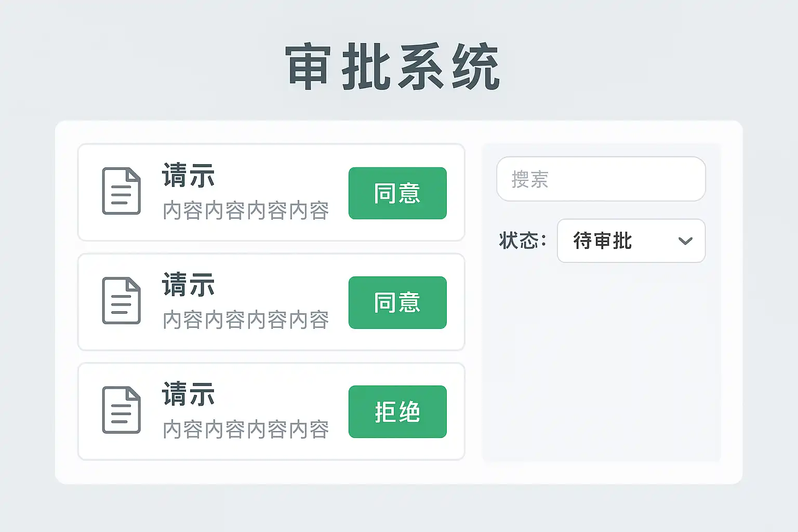
Task: Click the document icon in the top 请示 card
Action: pos(121,191)
